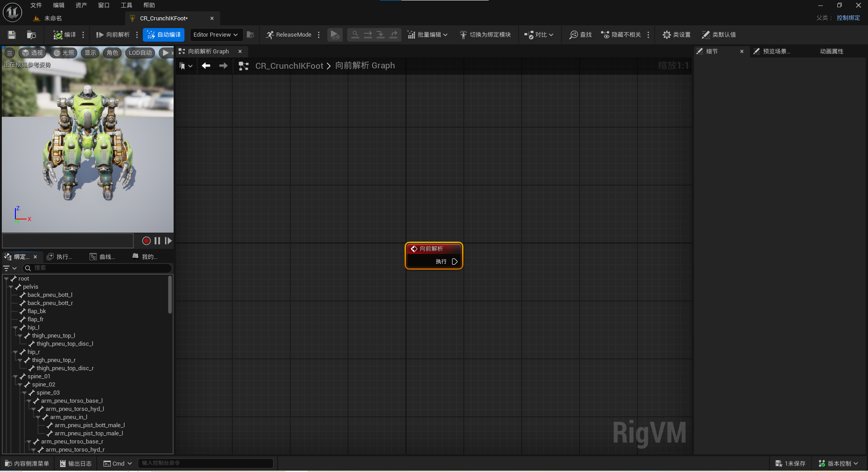The width and height of the screenshot is (868, 472).
Task: Open options menu next to 向前解析
Action: [137, 35]
